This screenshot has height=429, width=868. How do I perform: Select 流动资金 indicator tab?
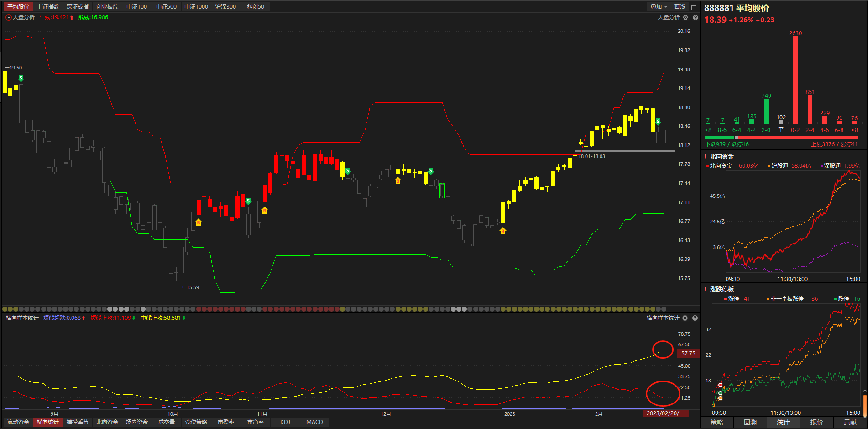pyautogui.click(x=18, y=422)
